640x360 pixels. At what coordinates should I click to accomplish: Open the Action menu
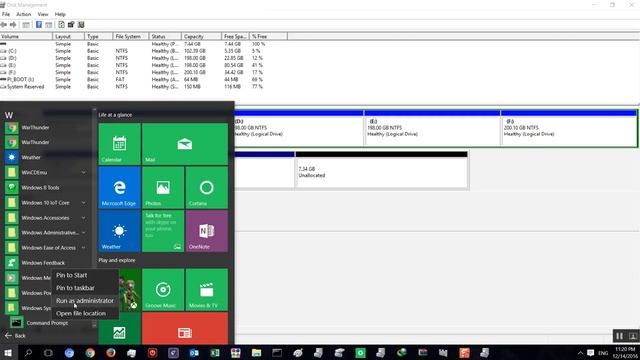click(24, 14)
